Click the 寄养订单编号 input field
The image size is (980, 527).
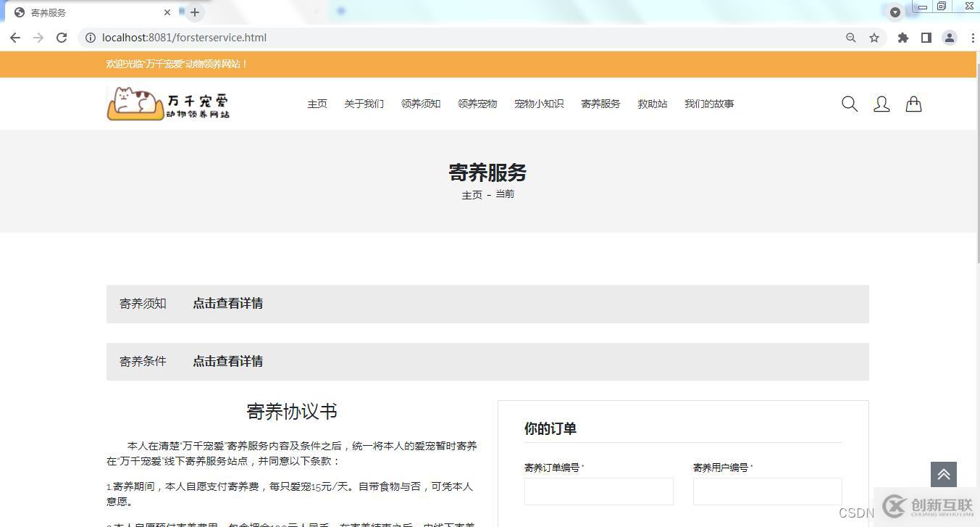598,491
